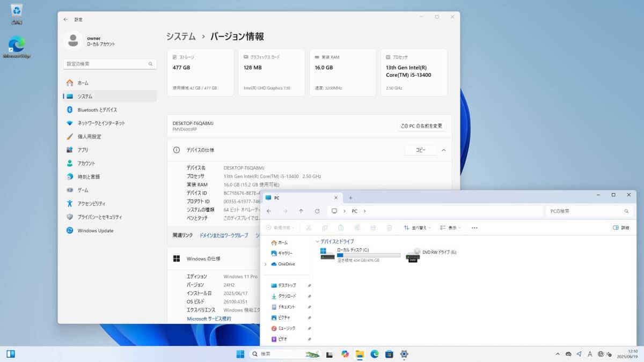Open the Windows Start menu
The width and height of the screenshot is (644, 362).
tap(240, 354)
